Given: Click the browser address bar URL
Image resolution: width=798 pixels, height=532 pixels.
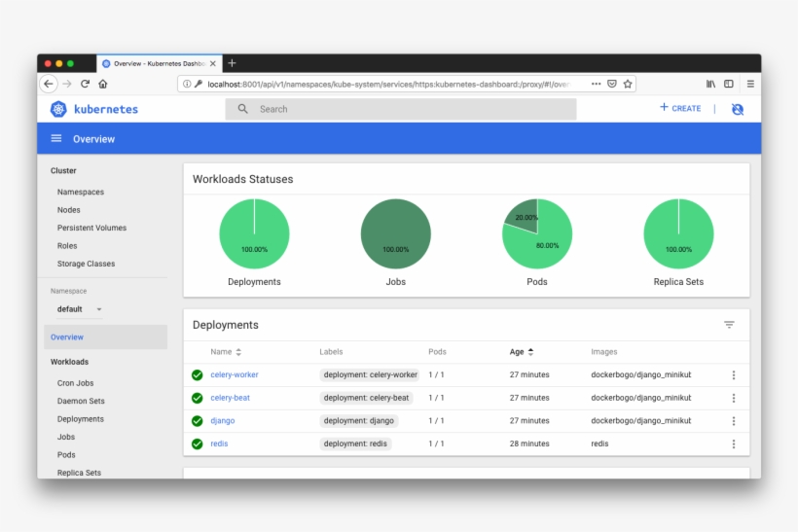Looking at the screenshot, I should (388, 85).
